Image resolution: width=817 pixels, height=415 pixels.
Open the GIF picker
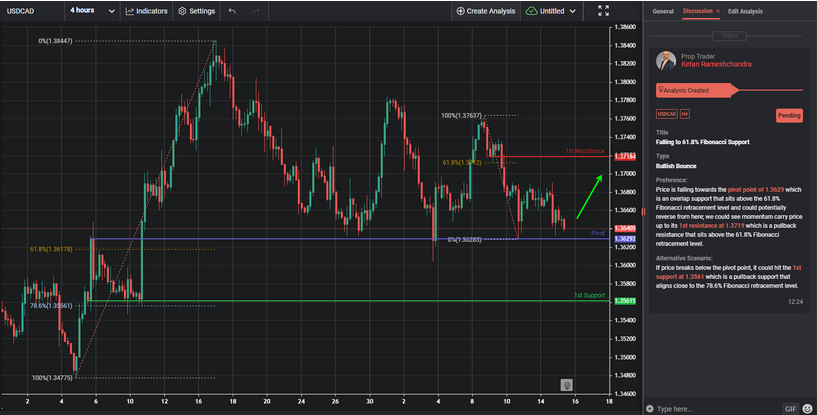click(790, 409)
